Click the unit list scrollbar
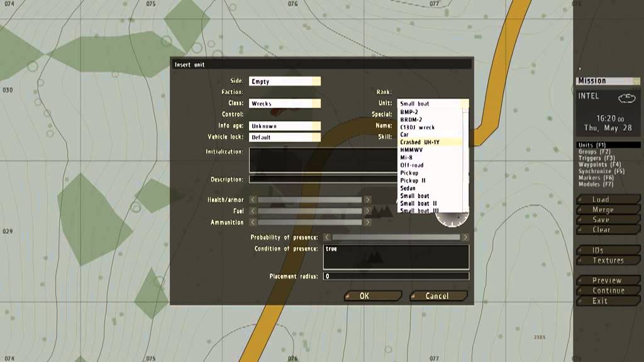 click(466, 160)
